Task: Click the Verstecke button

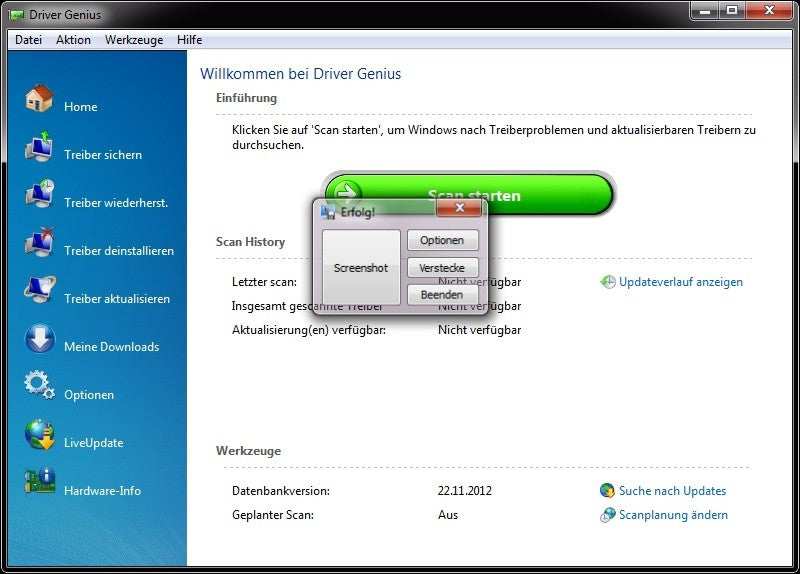Action: (x=442, y=267)
